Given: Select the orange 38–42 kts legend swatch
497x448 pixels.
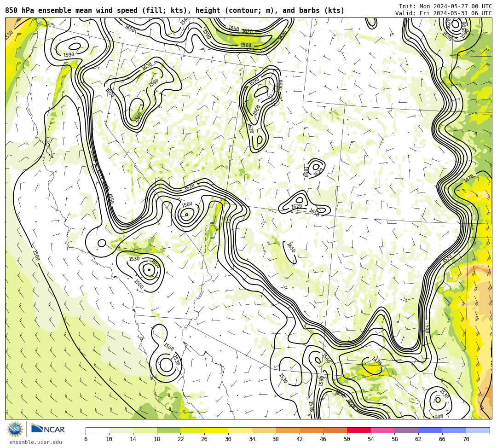Looking at the screenshot, I should pos(288,430).
